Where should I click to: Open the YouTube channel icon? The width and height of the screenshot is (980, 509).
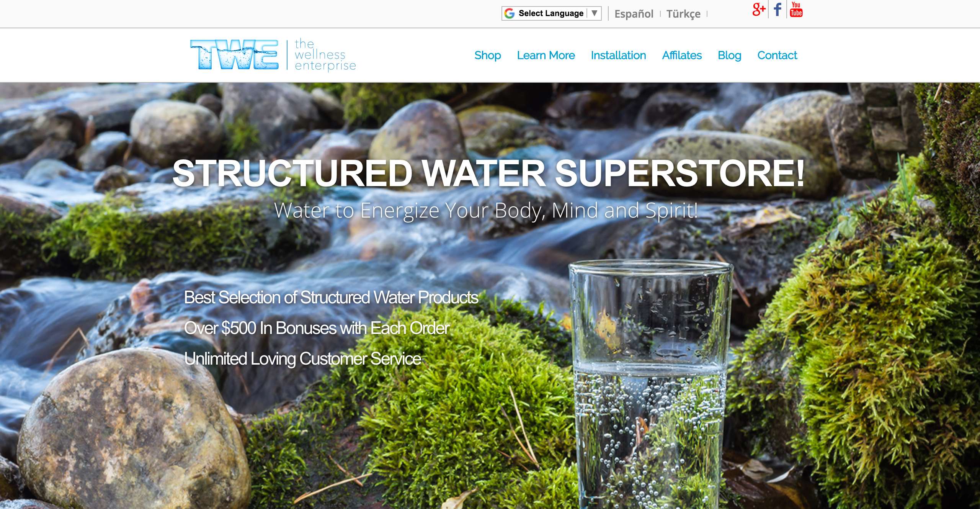[x=796, y=10]
